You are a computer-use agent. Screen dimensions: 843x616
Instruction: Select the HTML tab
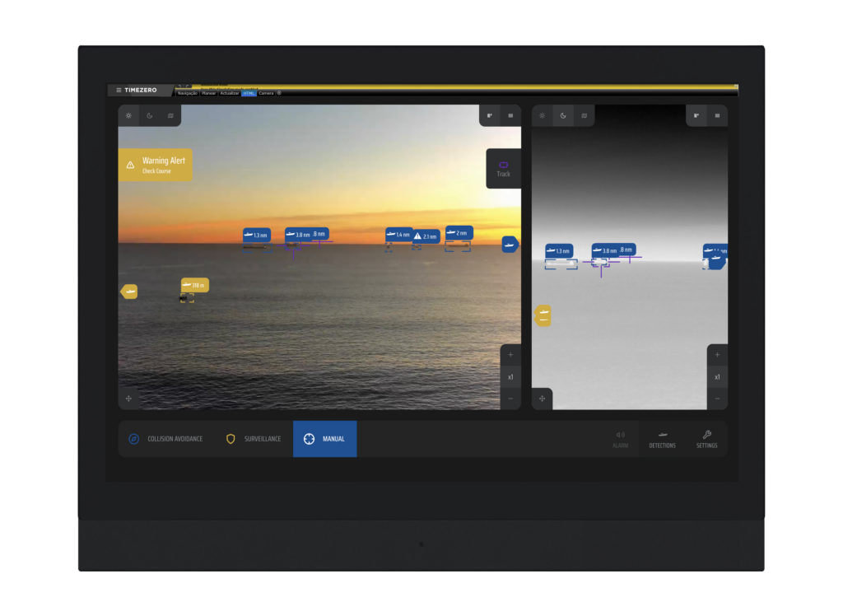click(249, 94)
